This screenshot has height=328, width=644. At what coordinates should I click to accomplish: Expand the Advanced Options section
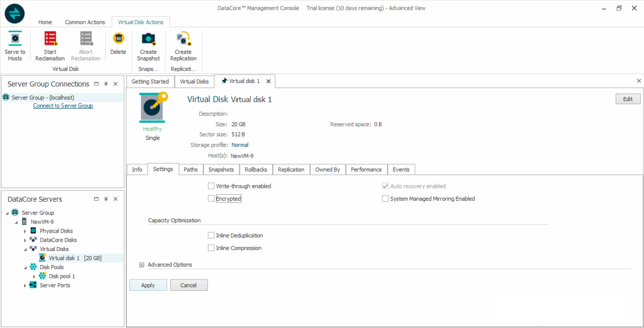142,265
